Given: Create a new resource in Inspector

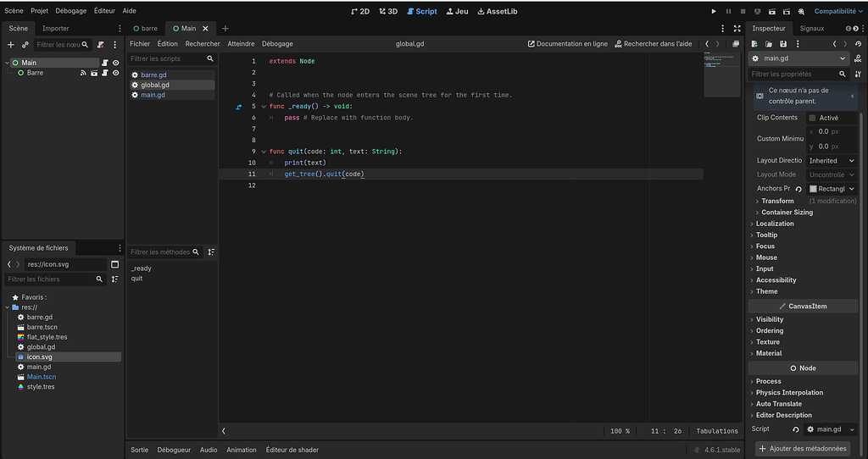Looking at the screenshot, I should pos(754,44).
